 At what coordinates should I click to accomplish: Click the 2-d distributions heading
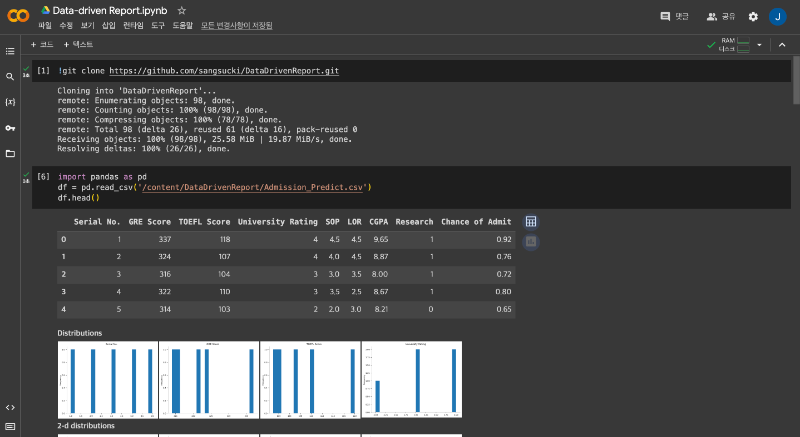tap(86, 425)
